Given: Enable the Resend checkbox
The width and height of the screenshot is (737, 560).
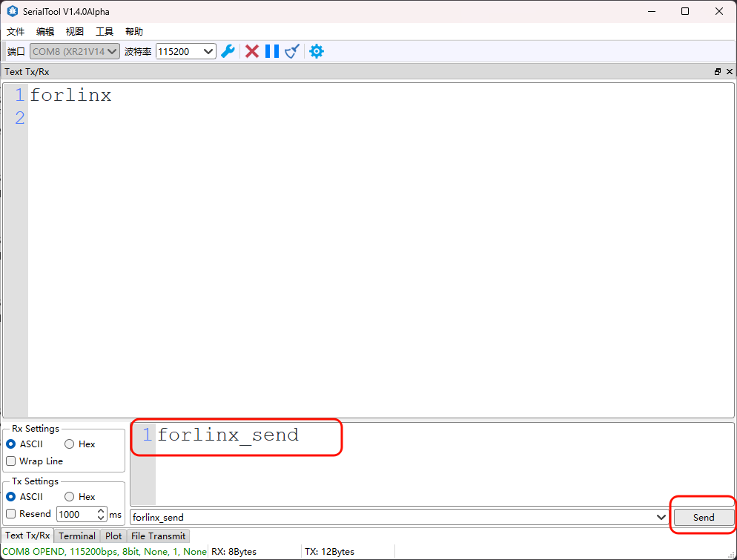Looking at the screenshot, I should [x=11, y=514].
